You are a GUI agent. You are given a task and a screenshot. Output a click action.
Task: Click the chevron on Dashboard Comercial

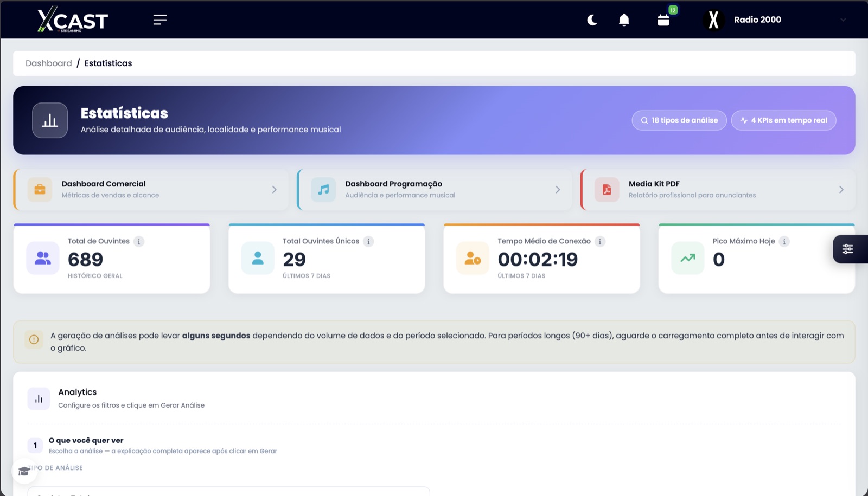275,190
